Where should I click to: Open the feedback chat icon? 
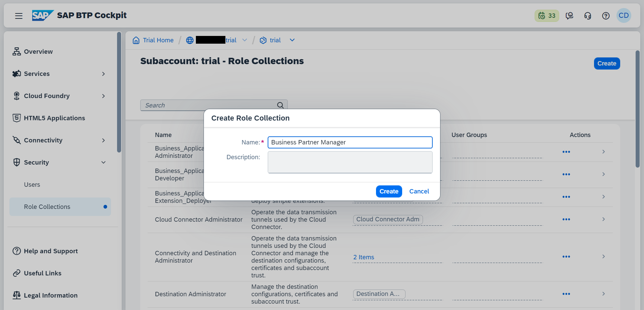pos(569,16)
